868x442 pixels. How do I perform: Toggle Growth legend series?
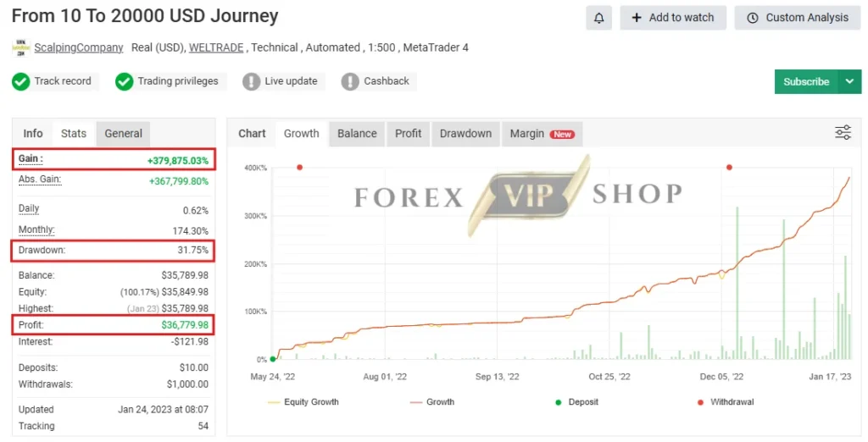click(x=432, y=402)
